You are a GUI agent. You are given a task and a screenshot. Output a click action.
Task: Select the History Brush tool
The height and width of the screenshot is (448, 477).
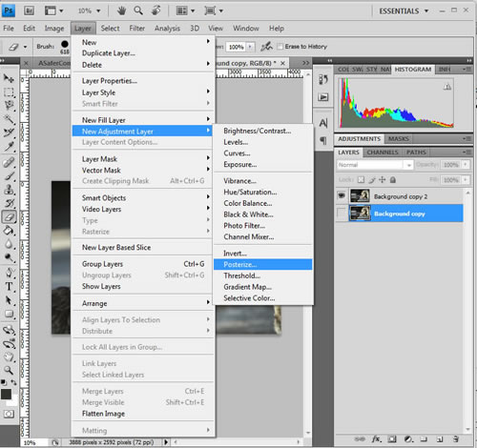[x=9, y=203]
